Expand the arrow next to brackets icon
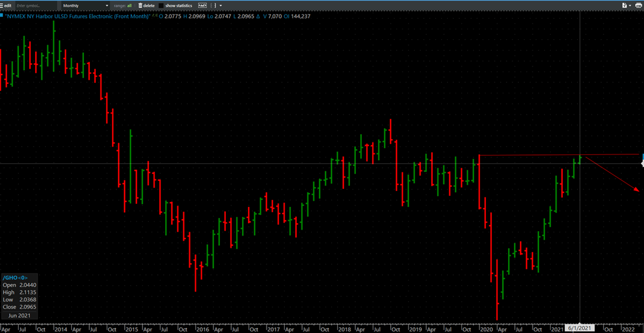The image size is (644, 333). click(x=221, y=6)
